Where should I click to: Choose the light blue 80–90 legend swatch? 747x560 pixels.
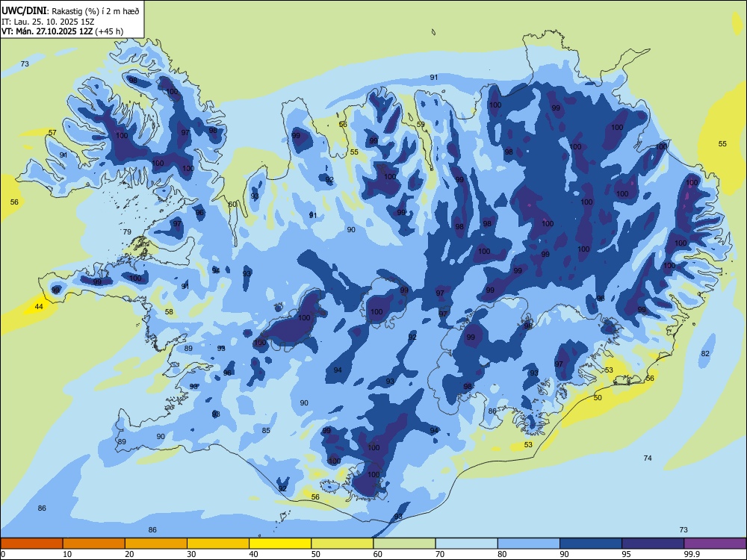(x=529, y=544)
